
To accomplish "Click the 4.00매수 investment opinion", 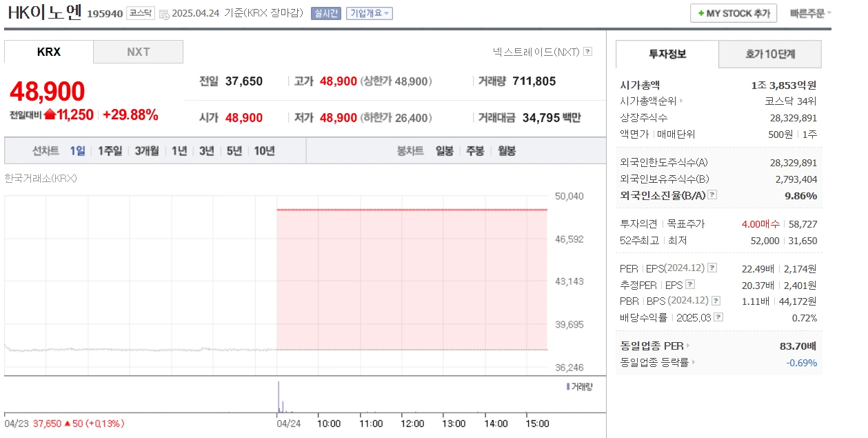I will point(760,224).
